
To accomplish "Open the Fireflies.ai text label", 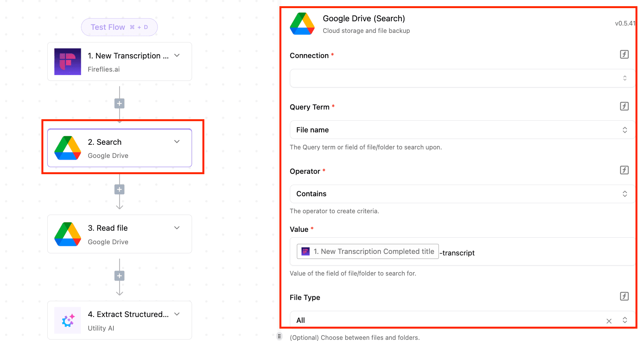I will (104, 69).
